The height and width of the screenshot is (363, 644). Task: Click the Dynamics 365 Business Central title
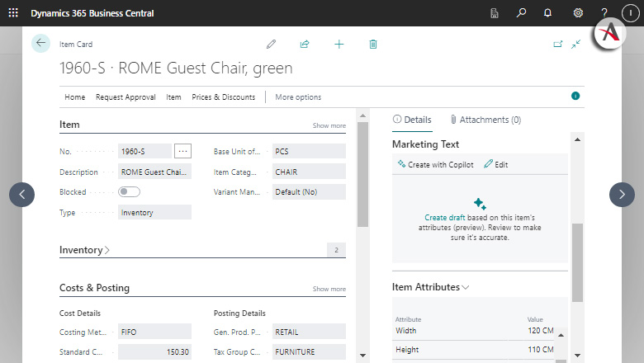point(92,13)
